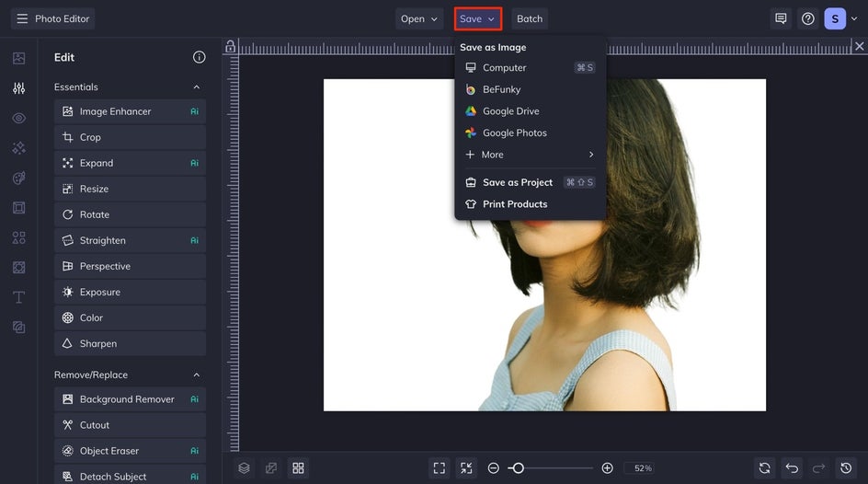This screenshot has height=484, width=868.
Task: Collapse the Essentials section
Action: [196, 87]
